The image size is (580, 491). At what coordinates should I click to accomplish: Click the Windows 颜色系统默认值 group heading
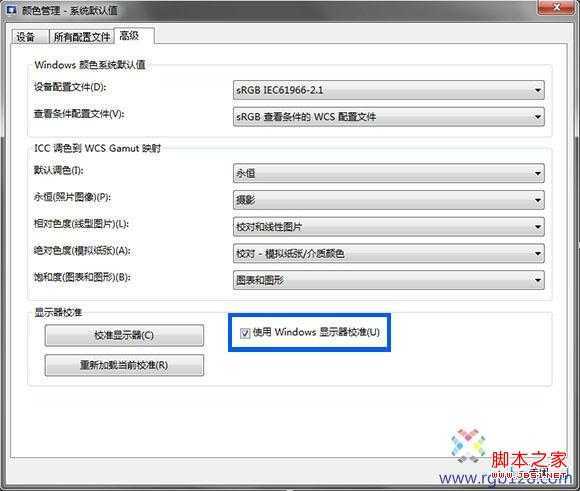point(90,65)
